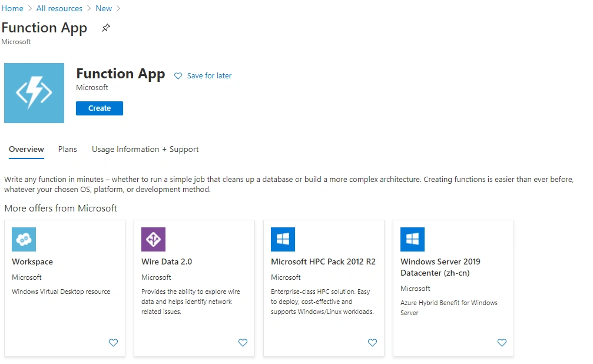593x364 pixels.
Task: Open the Usage Information + Support tab
Action: (145, 149)
